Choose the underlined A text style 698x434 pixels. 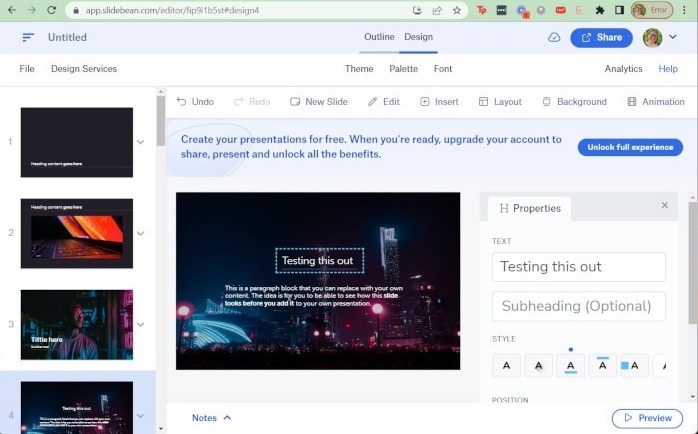pos(570,365)
